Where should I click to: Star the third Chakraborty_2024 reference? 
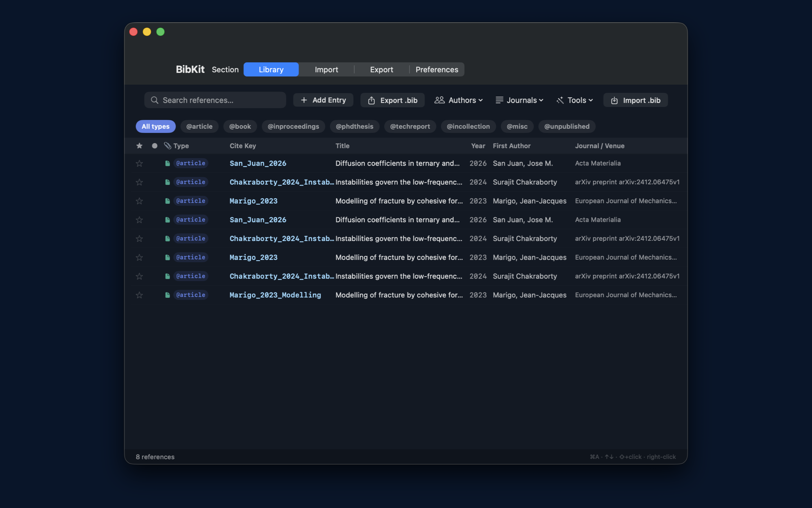(139, 276)
